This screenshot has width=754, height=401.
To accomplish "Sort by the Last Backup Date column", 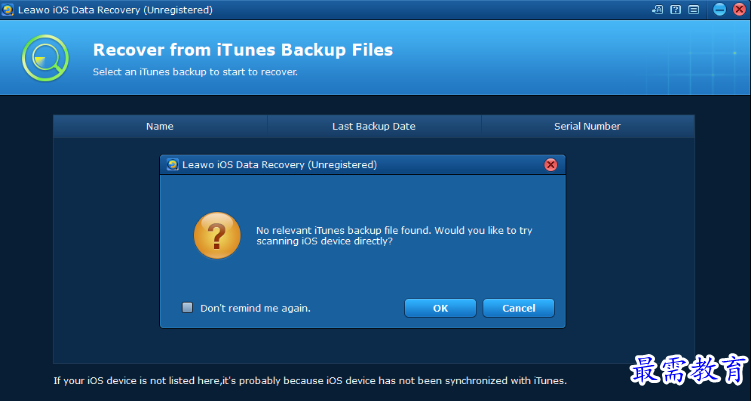I will [x=374, y=126].
